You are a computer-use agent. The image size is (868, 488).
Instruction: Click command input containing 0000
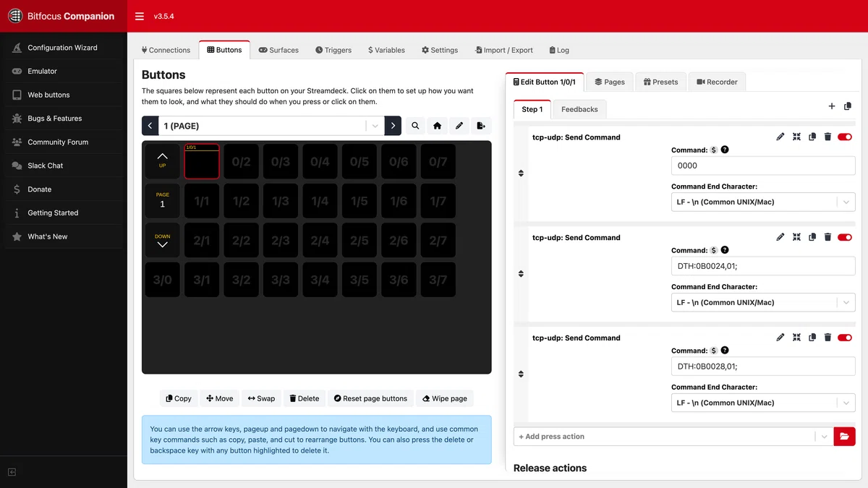coord(763,166)
